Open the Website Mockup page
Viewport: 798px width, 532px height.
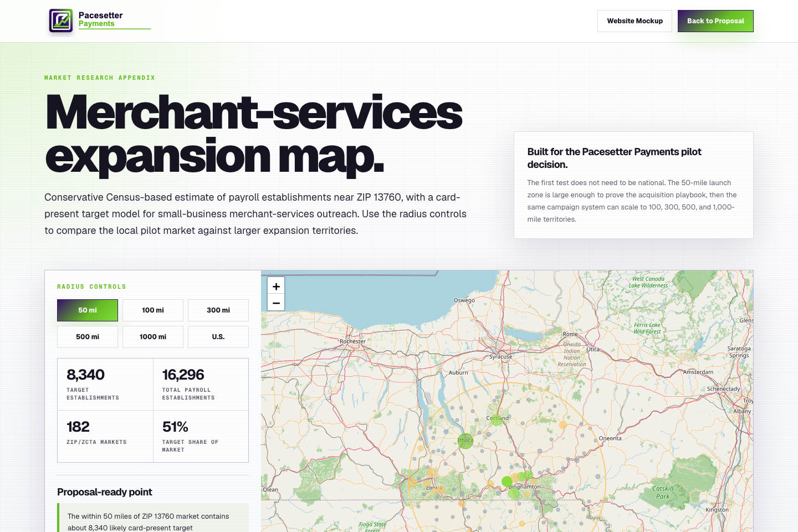pos(635,21)
